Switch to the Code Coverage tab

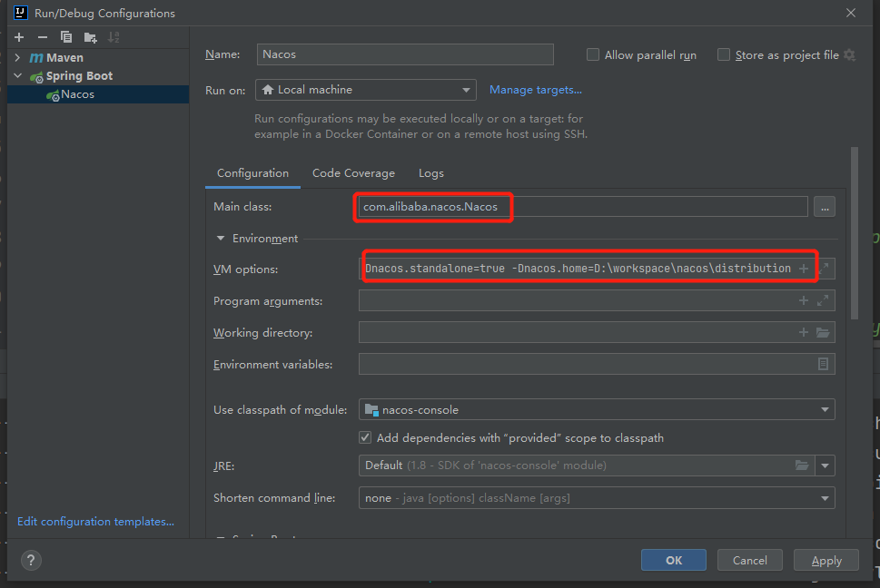353,173
